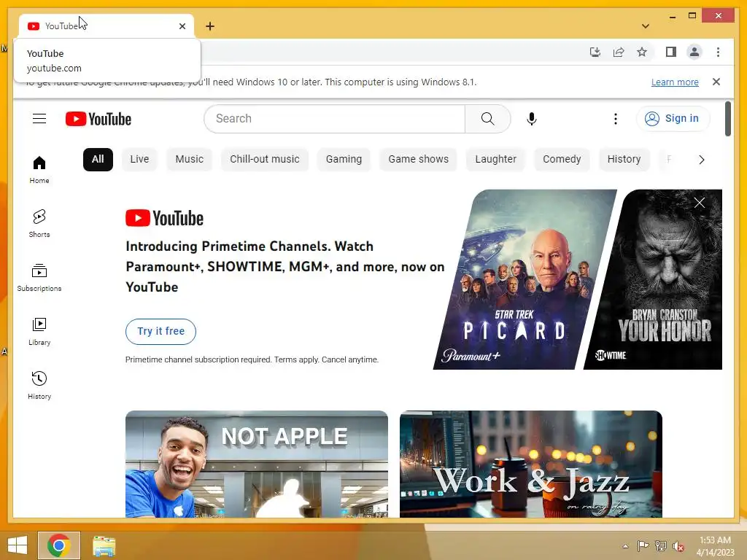Select the Live filter chip
The width and height of the screenshot is (747, 560).
139,159
